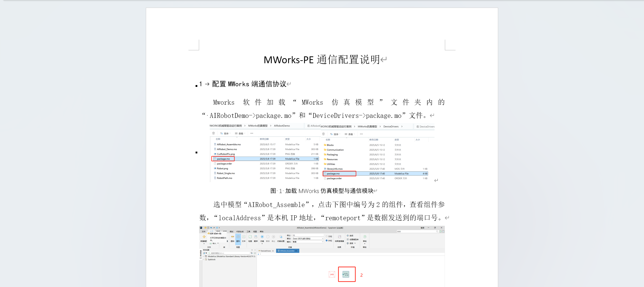Click the redo arrow in Sysplorer title bar
644x287 pixels.
[214, 228]
